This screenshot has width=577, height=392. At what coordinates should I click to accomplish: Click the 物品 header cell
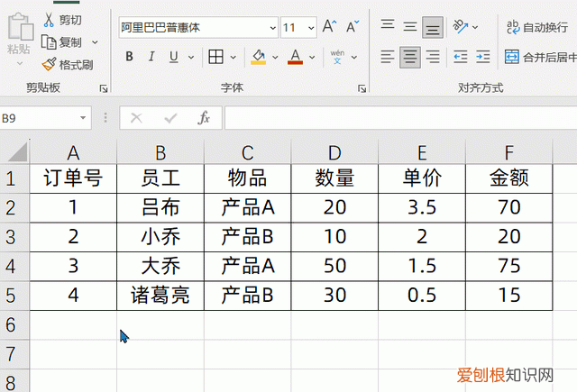click(x=248, y=178)
